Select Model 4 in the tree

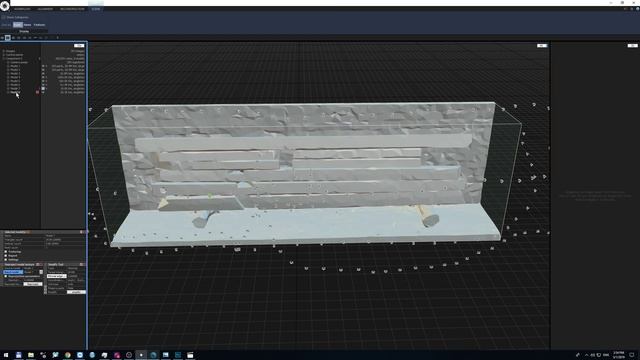[x=15, y=77]
